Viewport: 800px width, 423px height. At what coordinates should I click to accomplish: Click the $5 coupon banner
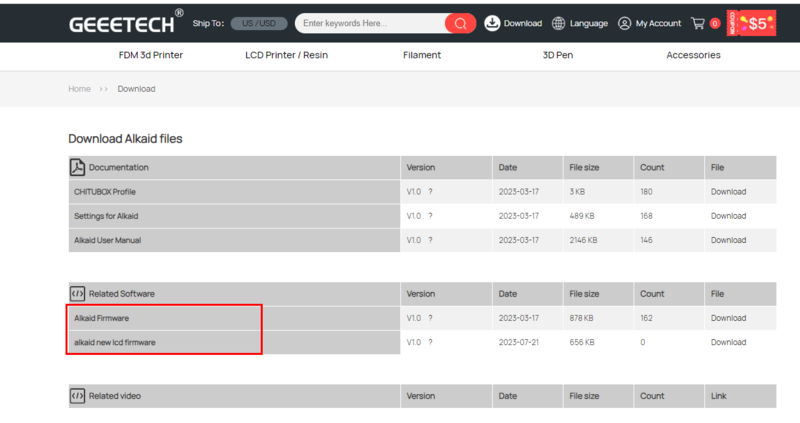click(752, 23)
